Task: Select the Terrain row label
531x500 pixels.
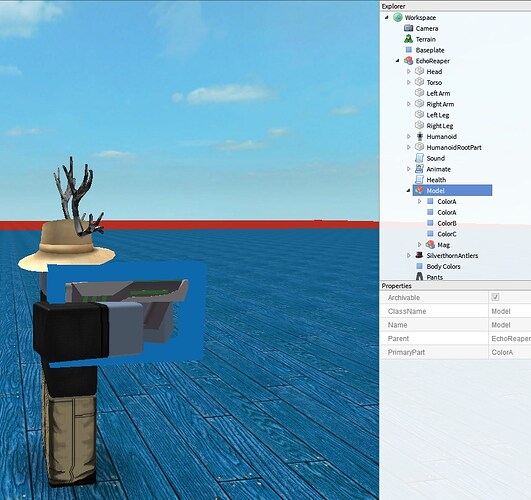Action: click(426, 39)
